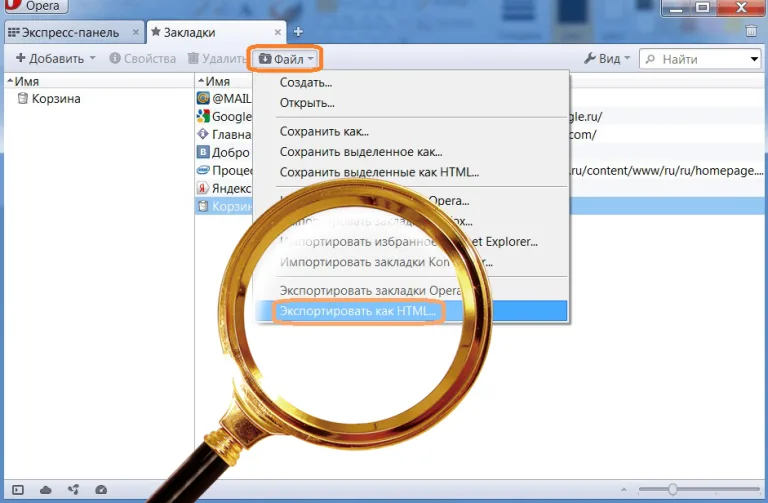Viewport: 768px width, 503px height.
Task: Open the Вид dropdown menu
Action: tap(607, 59)
